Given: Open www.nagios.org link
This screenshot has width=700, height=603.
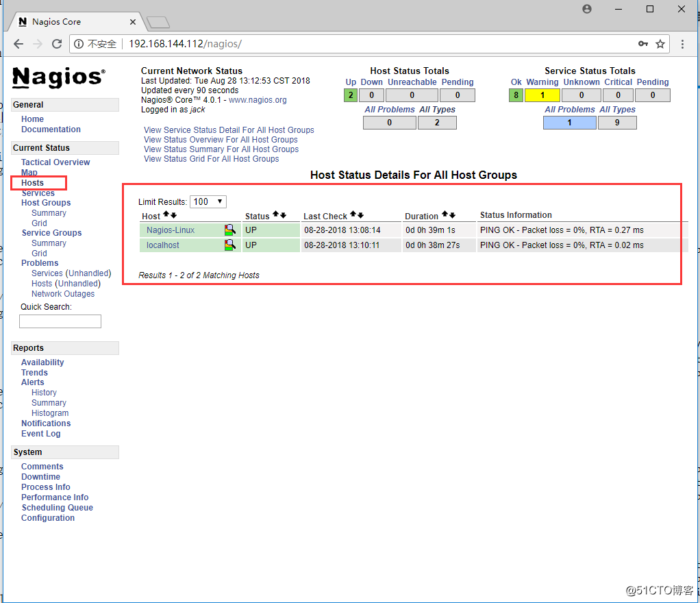Looking at the screenshot, I should [258, 100].
